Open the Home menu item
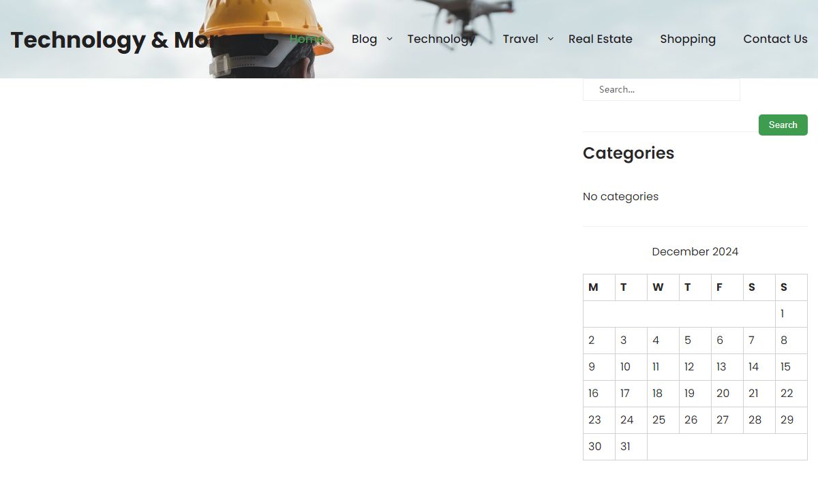This screenshot has width=818, height=504. click(307, 39)
